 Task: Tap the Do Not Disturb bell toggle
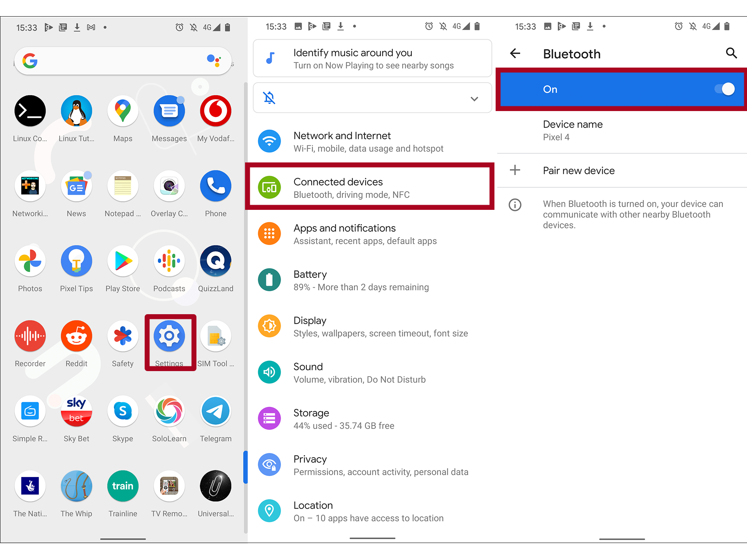(269, 98)
